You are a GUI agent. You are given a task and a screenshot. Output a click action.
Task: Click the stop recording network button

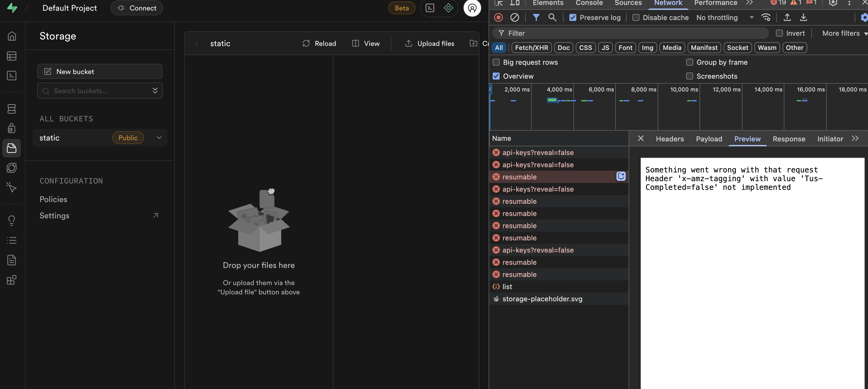(498, 17)
